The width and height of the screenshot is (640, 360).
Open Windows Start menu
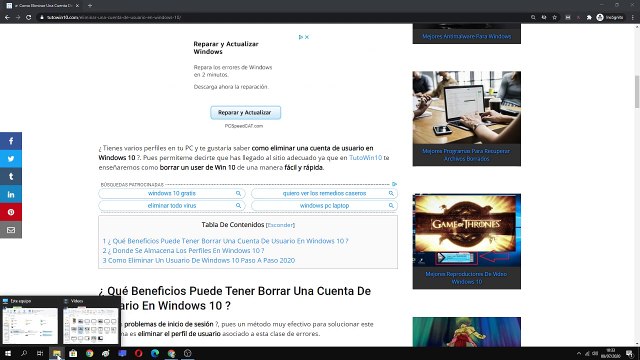click(x=7, y=353)
